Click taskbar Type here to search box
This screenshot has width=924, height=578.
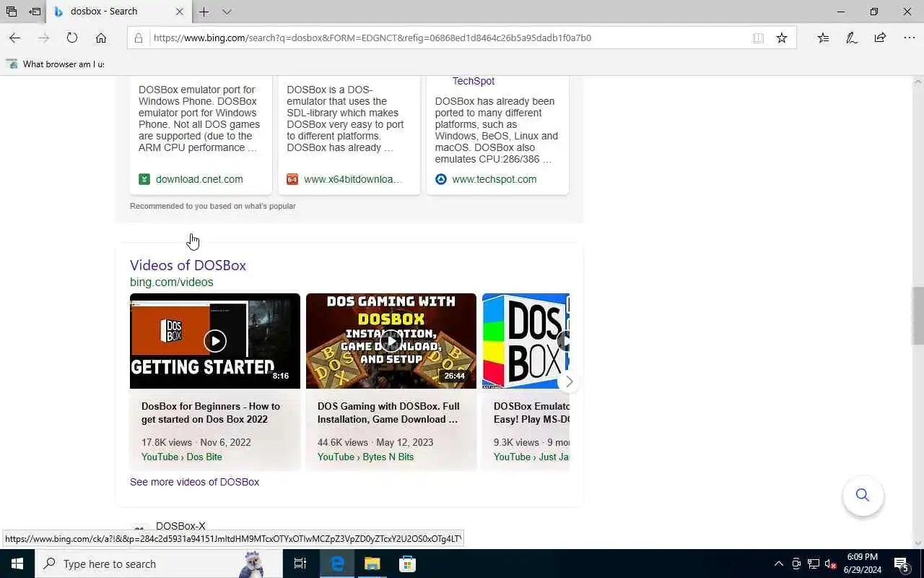159,564
